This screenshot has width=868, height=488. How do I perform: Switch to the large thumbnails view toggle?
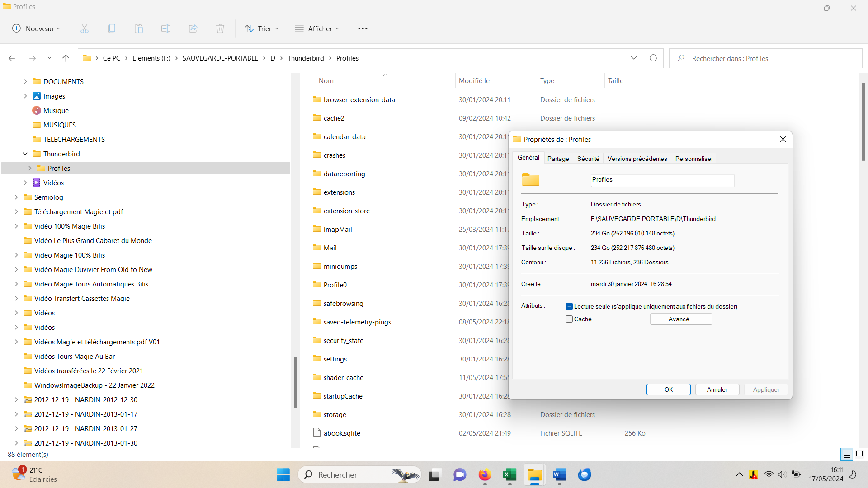(859, 454)
